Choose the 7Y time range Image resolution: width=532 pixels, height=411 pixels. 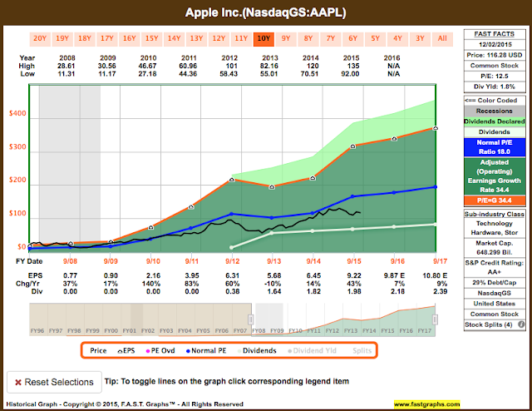331,39
